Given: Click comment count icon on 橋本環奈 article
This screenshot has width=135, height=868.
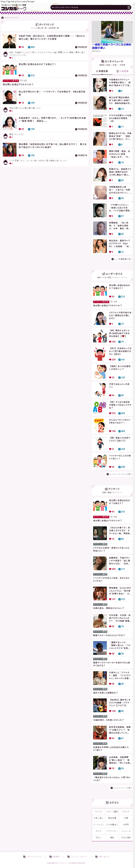Looking at the screenshot, I should tap(29, 155).
